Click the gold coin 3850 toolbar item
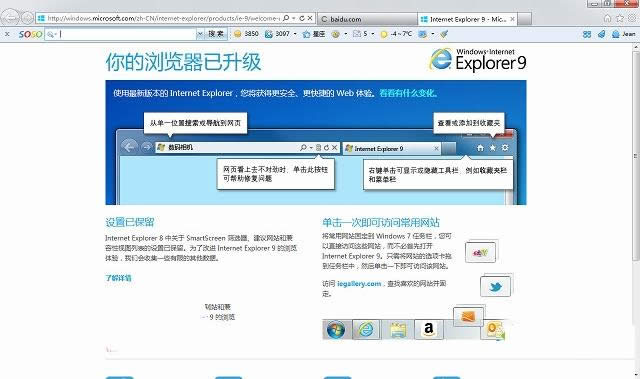This screenshot has width=642, height=379. pos(246,34)
